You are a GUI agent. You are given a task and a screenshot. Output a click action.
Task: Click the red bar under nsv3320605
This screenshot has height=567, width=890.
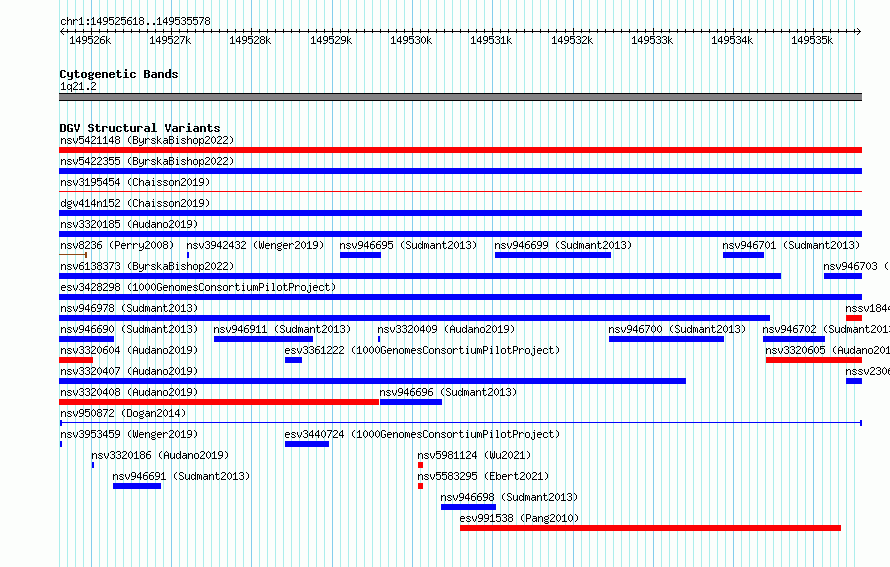[x=814, y=360]
